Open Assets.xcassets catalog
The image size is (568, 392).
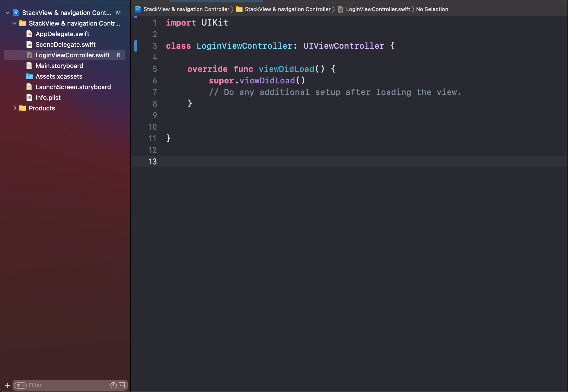point(59,76)
